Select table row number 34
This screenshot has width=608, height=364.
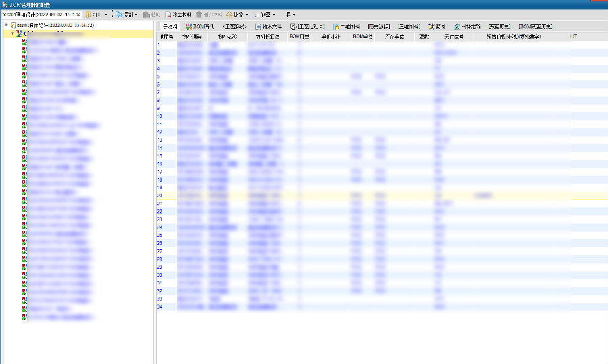click(382, 307)
